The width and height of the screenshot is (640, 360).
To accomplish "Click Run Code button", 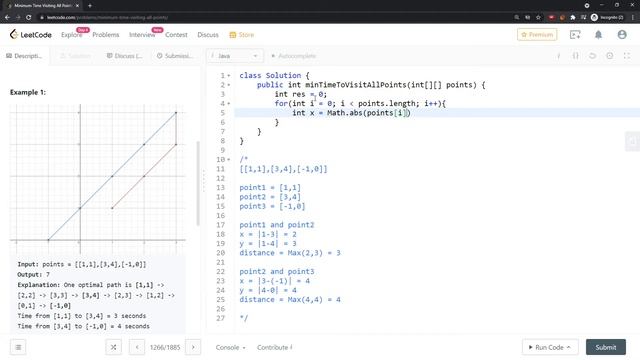I will pos(550,347).
